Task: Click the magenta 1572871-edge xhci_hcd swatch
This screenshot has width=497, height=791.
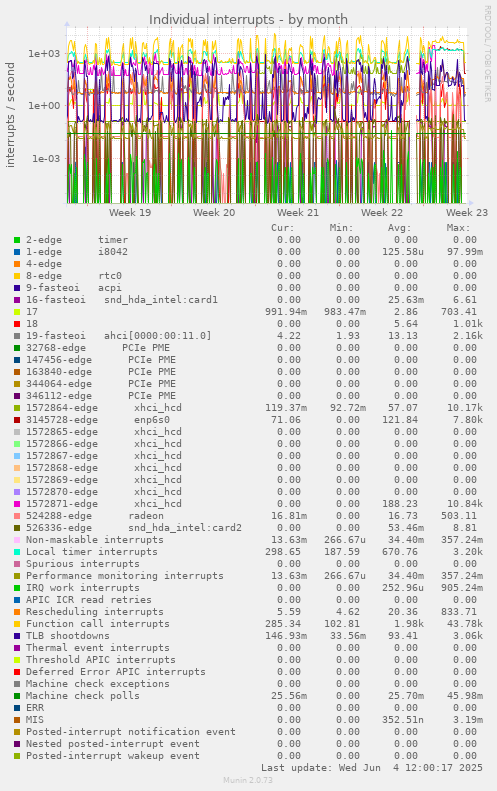Action: pyautogui.click(x=17, y=504)
